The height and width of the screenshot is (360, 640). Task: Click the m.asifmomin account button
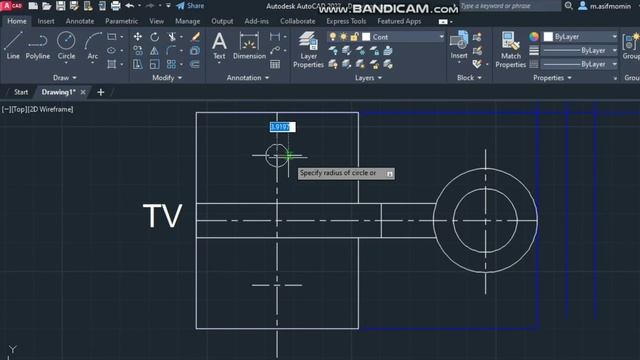[605, 6]
